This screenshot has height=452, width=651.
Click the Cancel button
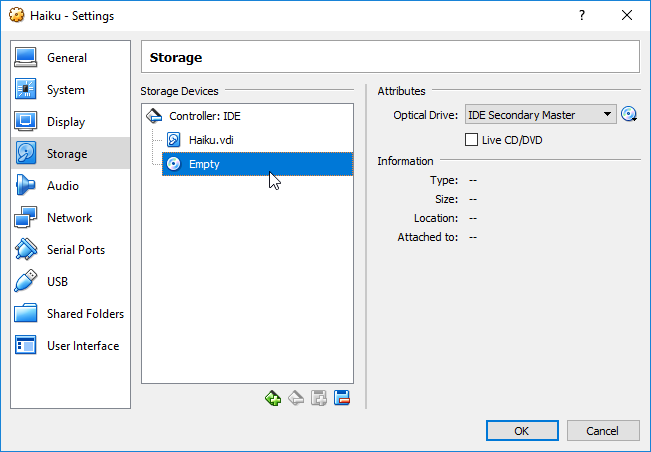click(x=602, y=431)
